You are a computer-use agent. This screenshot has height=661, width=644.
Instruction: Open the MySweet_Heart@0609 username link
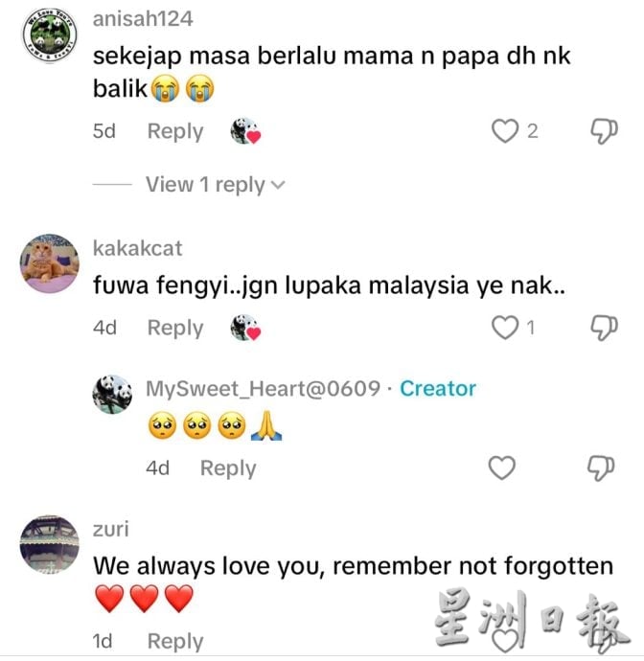(263, 388)
